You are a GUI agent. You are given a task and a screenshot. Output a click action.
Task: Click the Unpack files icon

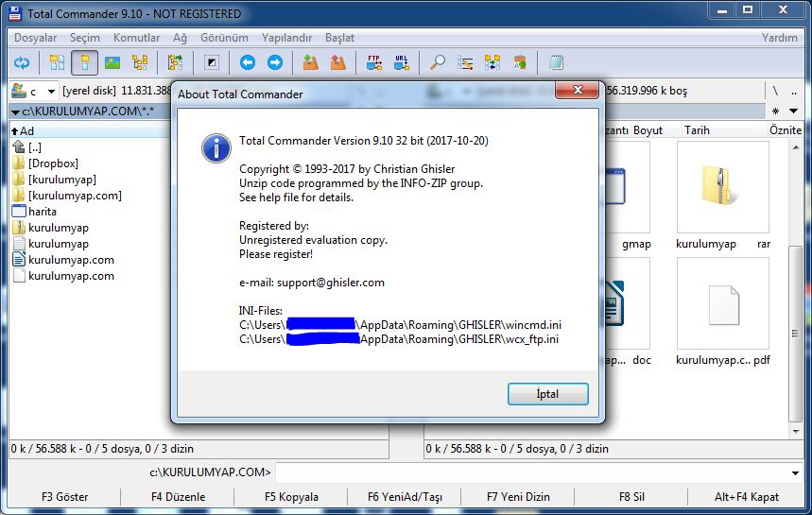pos(338,63)
